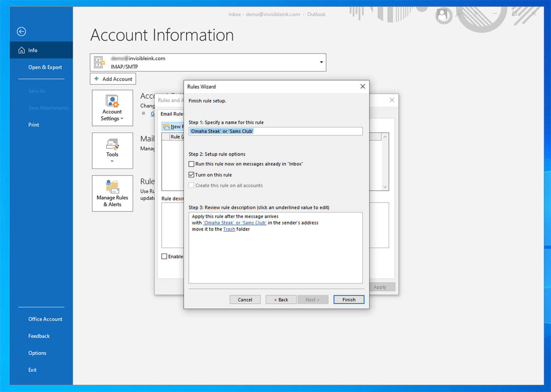Click the profile avatar icon in title bar
551x392 pixels.
tap(443, 15)
